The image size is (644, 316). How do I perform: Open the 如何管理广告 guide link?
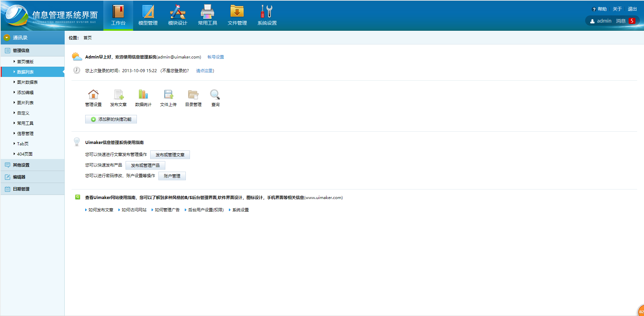[x=167, y=210]
